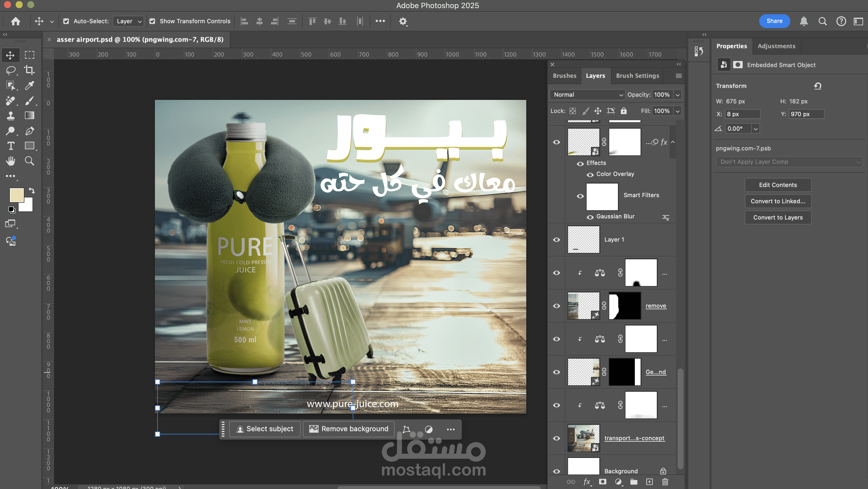Open the blend mode Normal dropdown
The image size is (868, 489).
(587, 95)
